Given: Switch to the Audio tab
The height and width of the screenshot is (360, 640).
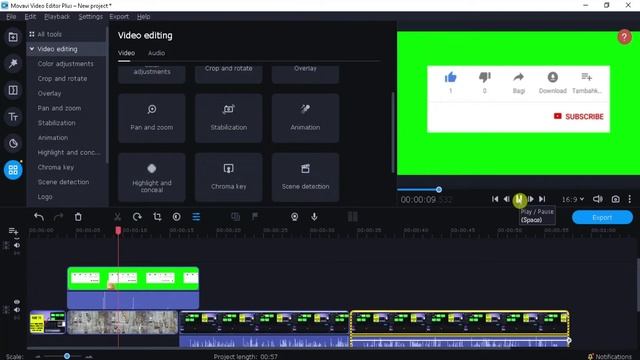Looking at the screenshot, I should (x=156, y=53).
